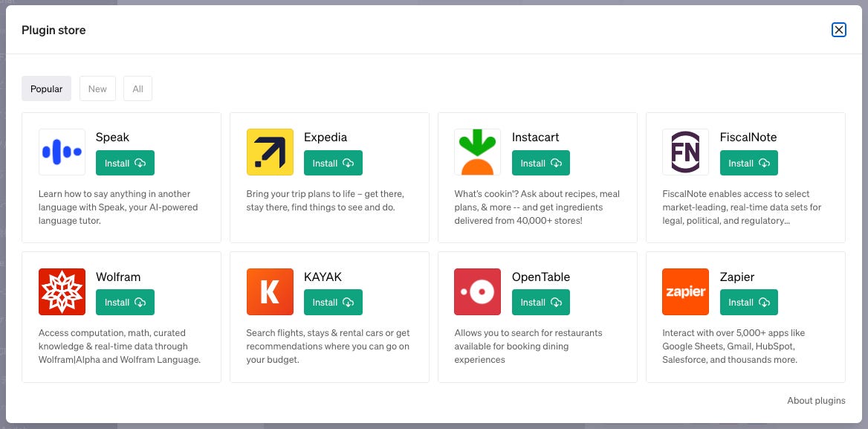Click the Instacart plugin title text
This screenshot has width=868, height=429.
click(535, 138)
